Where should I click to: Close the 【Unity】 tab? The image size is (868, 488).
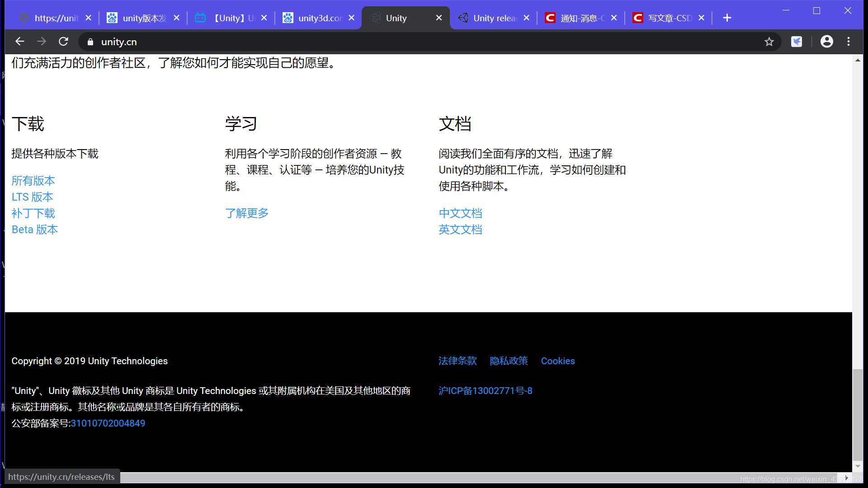coord(264,18)
